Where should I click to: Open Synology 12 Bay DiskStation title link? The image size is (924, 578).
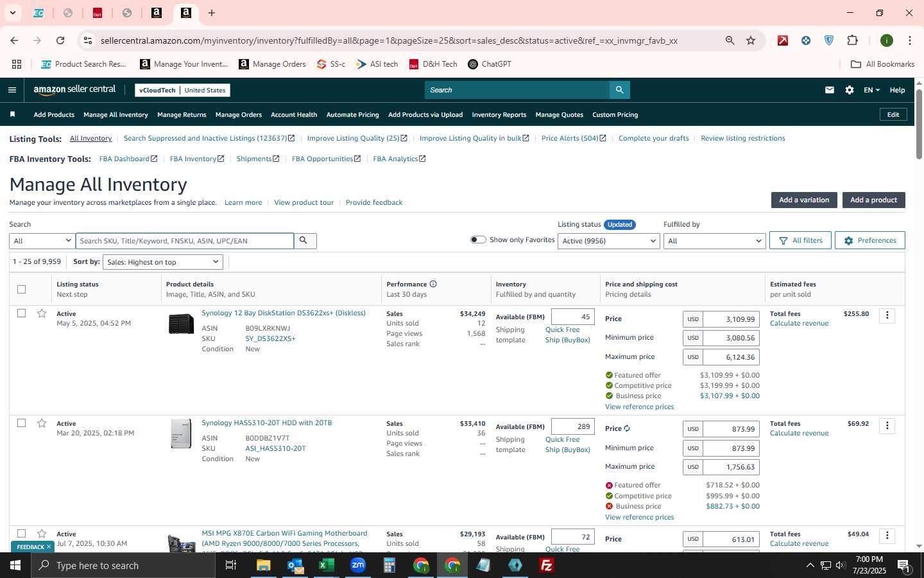click(x=284, y=313)
